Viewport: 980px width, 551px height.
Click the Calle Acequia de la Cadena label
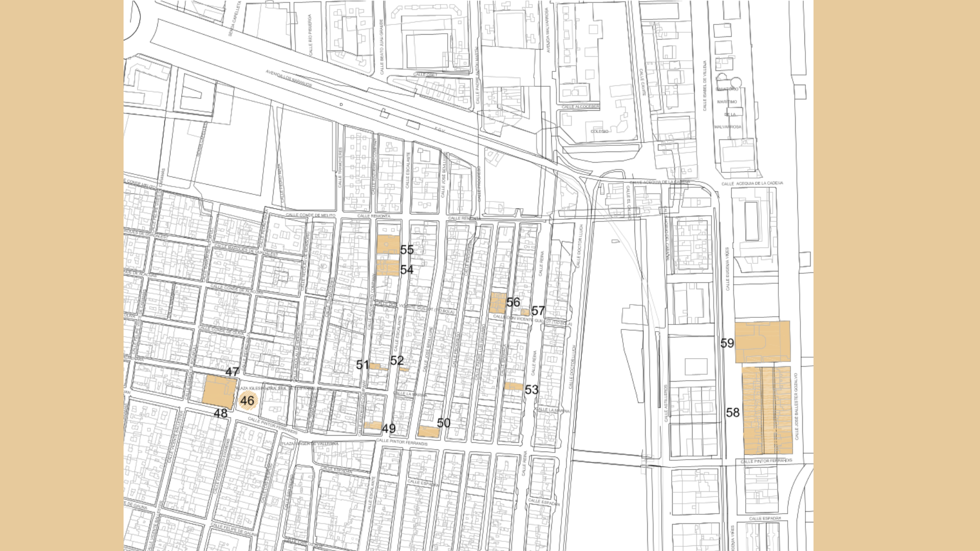752,184
